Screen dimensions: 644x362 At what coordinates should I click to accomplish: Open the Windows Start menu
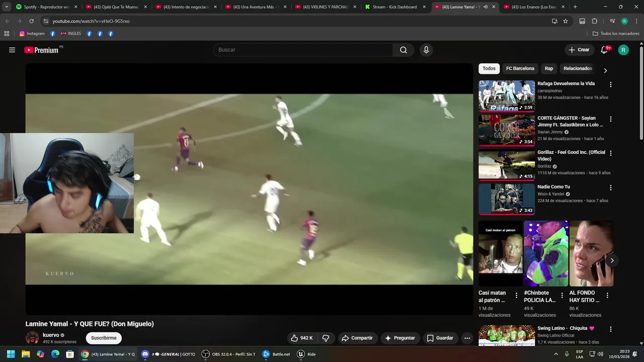tap(11, 354)
